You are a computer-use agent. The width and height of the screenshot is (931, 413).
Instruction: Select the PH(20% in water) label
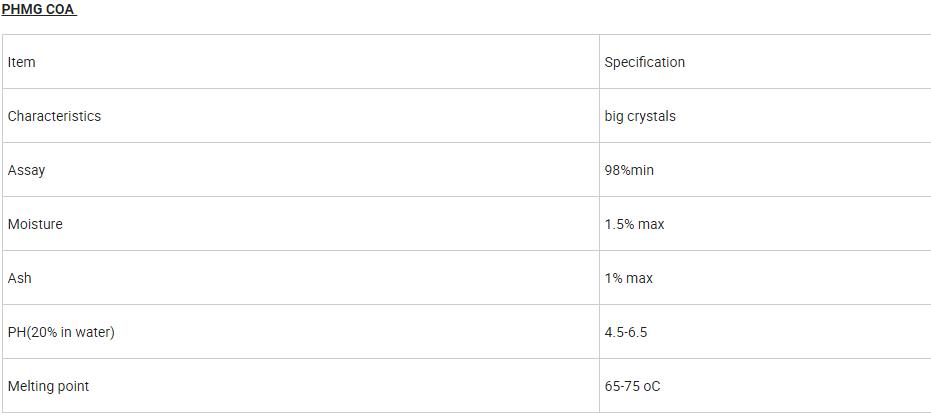pos(61,332)
